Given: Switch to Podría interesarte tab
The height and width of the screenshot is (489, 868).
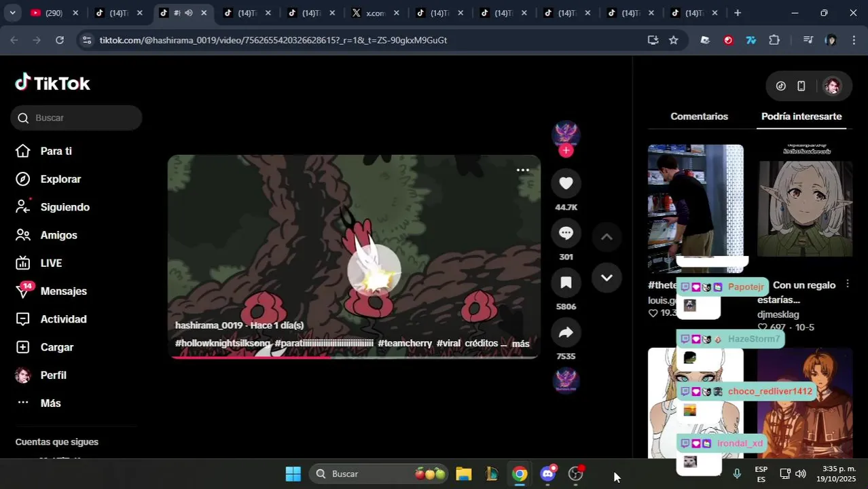Looking at the screenshot, I should point(801,116).
